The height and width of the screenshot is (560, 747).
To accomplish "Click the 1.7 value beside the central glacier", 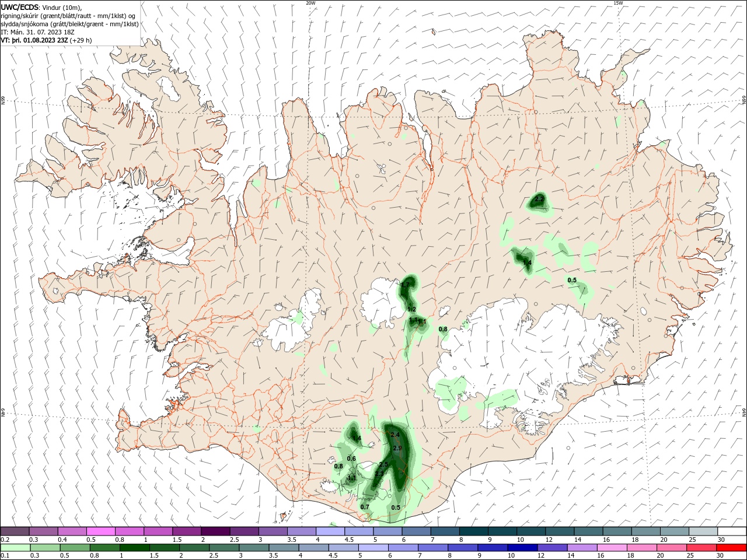I will pyautogui.click(x=406, y=284).
